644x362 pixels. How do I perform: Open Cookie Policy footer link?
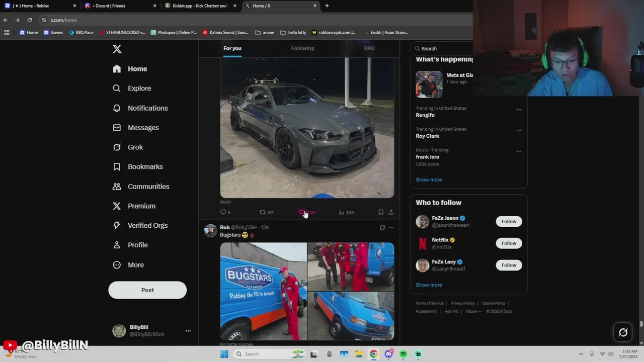point(494,303)
